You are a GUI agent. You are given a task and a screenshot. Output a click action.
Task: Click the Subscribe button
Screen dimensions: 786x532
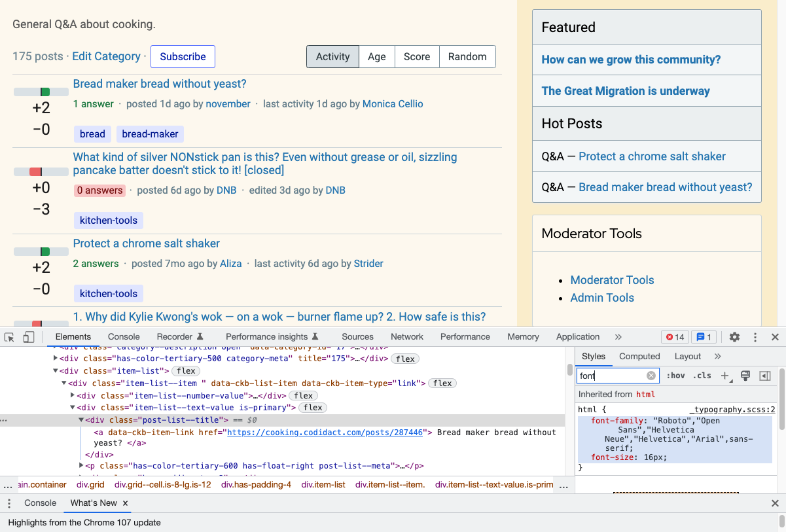point(183,57)
